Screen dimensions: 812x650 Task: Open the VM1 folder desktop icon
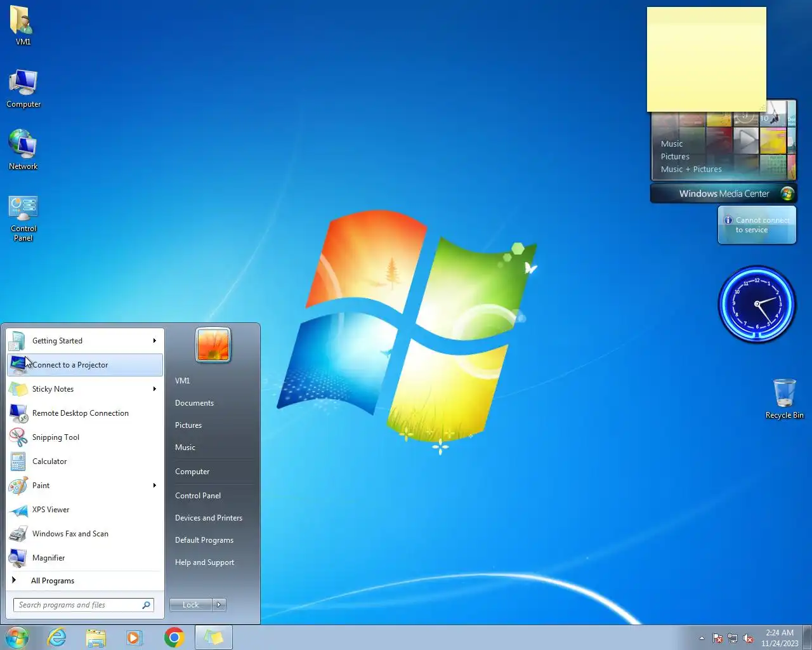point(23,25)
